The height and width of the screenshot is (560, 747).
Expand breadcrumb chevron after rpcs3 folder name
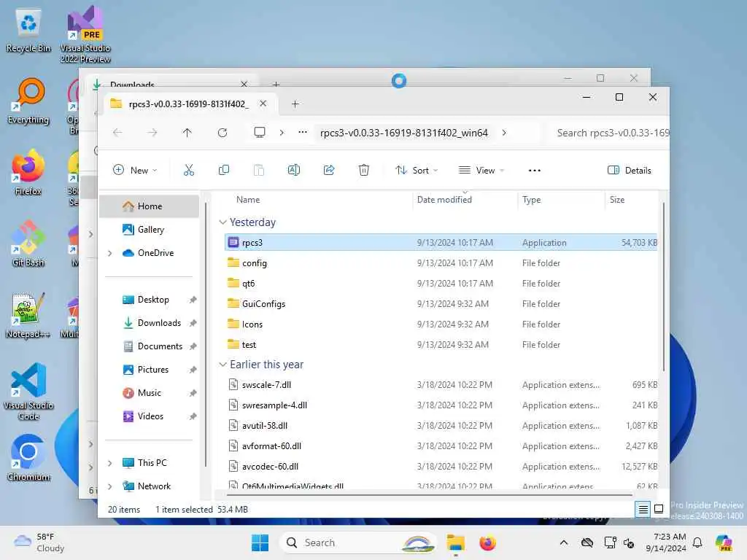(x=504, y=133)
